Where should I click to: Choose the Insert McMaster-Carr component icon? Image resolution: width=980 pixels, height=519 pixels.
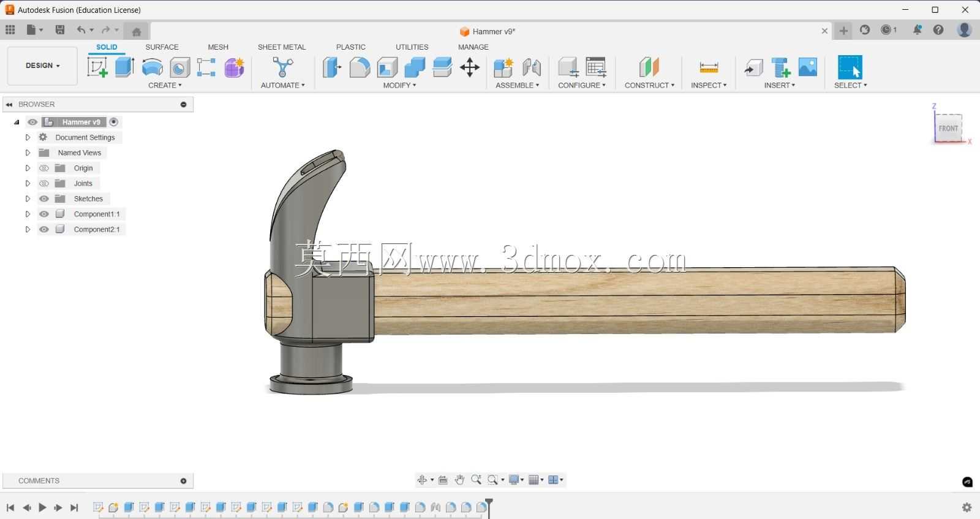[781, 67]
